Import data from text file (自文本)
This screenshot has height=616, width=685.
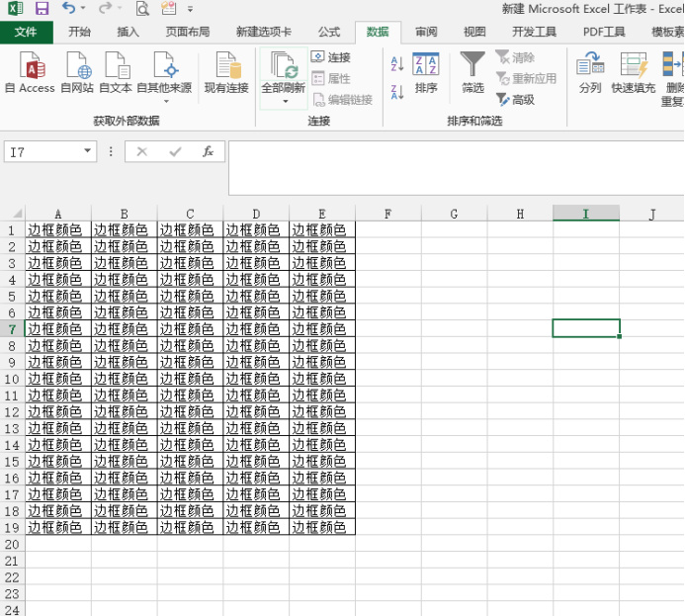click(116, 72)
